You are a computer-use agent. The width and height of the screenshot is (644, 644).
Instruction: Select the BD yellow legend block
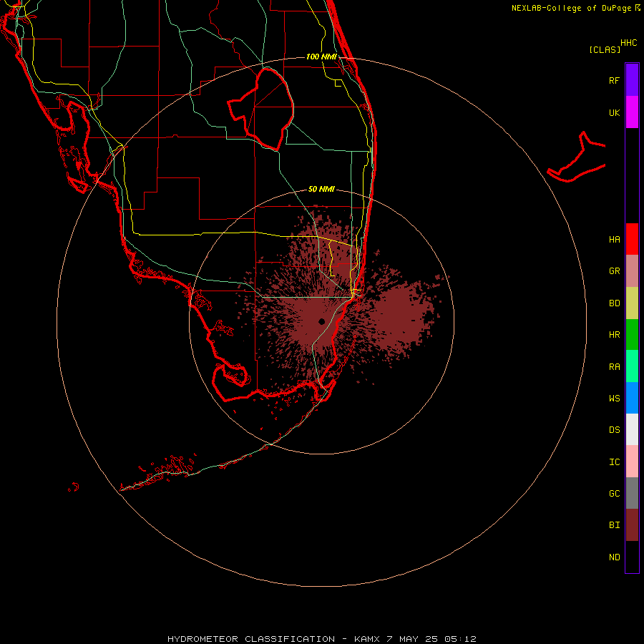(x=632, y=303)
